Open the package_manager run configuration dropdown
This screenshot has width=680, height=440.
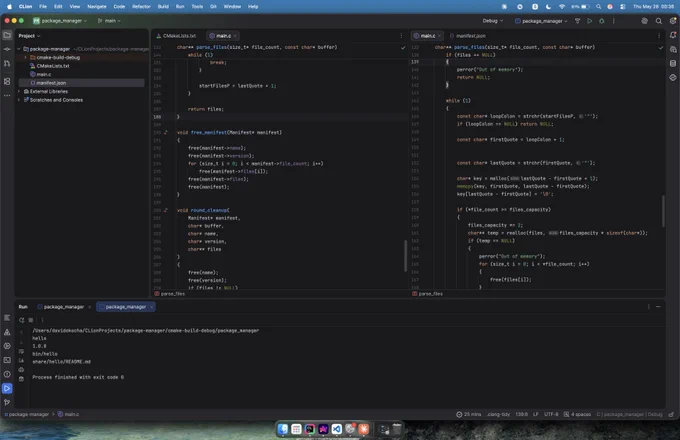(x=541, y=21)
